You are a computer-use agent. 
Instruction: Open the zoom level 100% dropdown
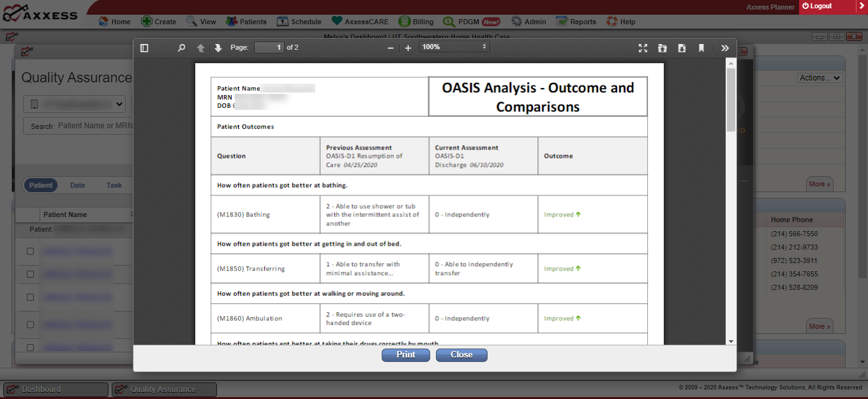(454, 47)
